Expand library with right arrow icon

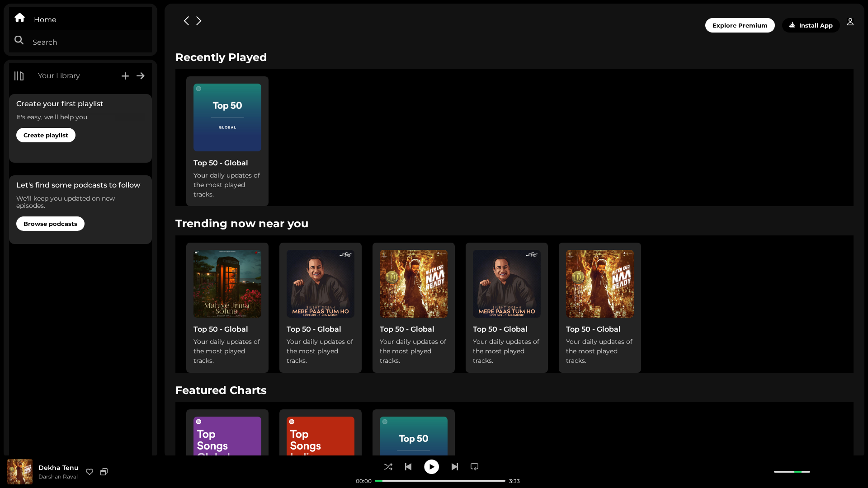click(141, 76)
